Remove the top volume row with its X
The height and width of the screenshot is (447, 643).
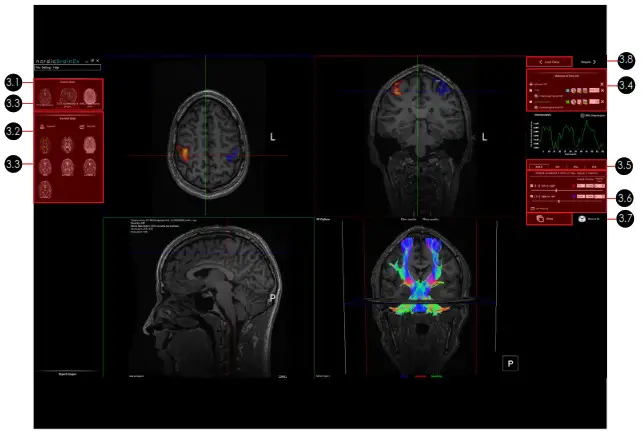point(602,84)
